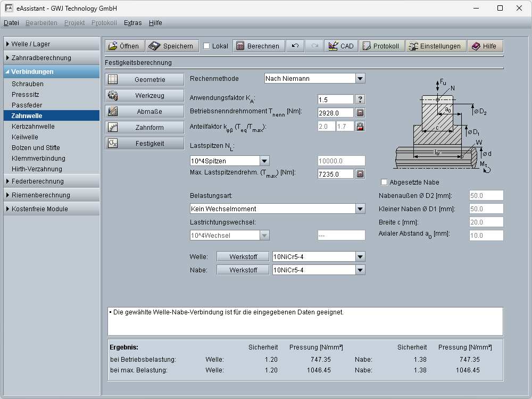This screenshot has width=532, height=399.
Task: Save project with Speichern button
Action: pos(172,46)
